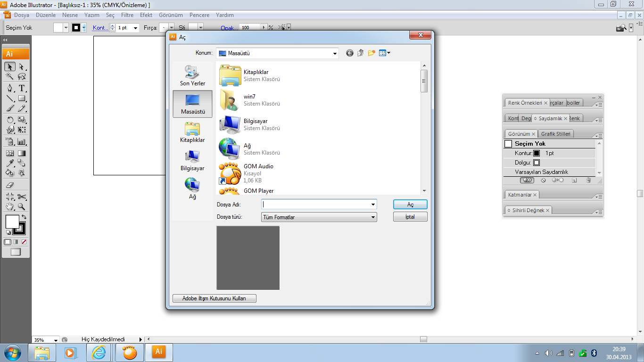Select the Eyedropper tool
Image resolution: width=644 pixels, height=362 pixels.
(x=10, y=163)
